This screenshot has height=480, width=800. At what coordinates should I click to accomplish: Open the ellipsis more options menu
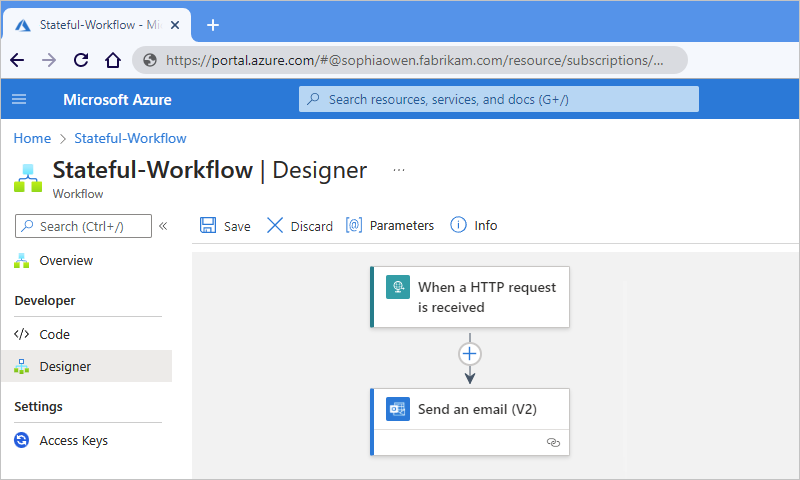[x=399, y=170]
